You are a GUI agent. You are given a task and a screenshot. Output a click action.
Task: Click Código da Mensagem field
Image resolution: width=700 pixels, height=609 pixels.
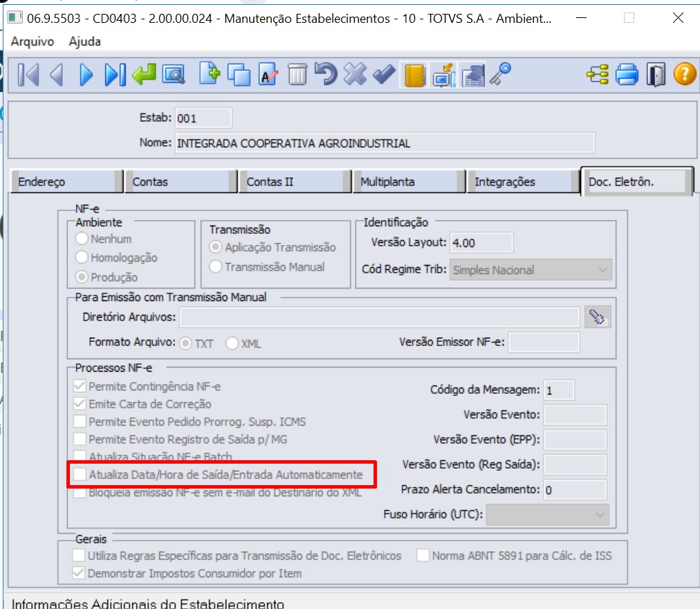pos(559,390)
